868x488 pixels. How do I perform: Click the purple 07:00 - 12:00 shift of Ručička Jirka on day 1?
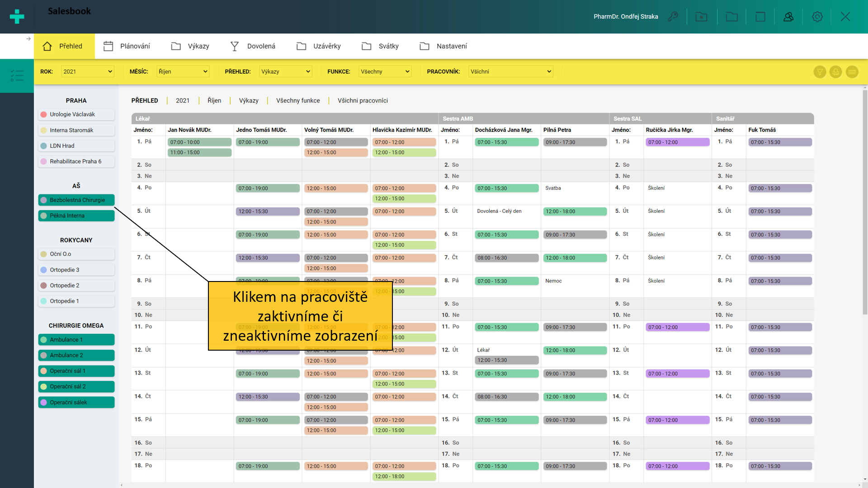click(x=677, y=142)
